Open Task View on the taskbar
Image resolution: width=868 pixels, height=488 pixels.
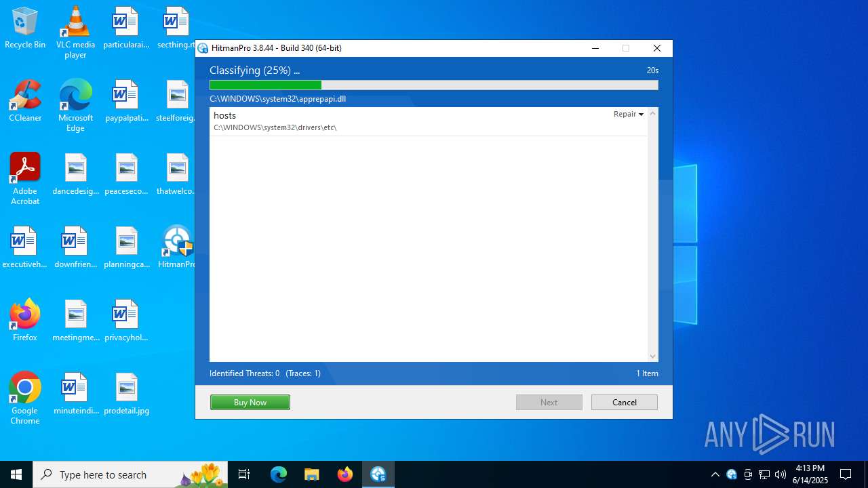pos(244,474)
